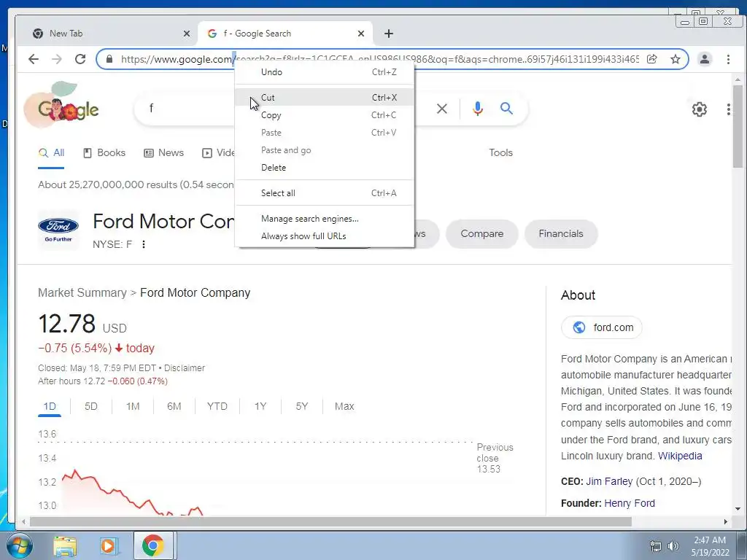
Task: Open Manage search engines...
Action: tap(325, 219)
